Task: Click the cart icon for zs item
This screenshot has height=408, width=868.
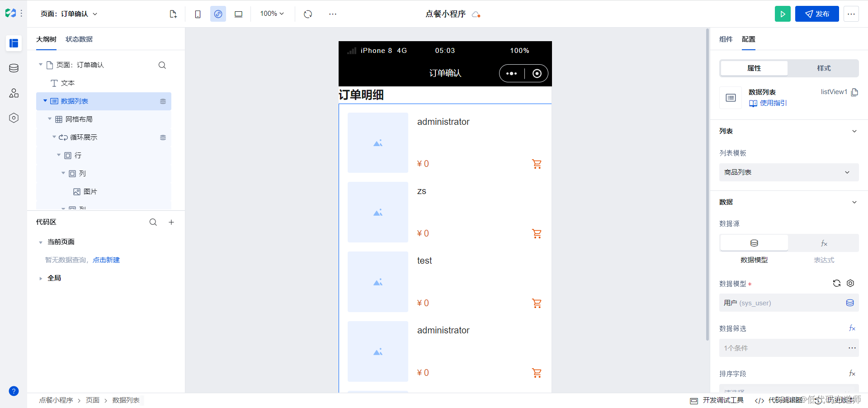Action: coord(537,233)
